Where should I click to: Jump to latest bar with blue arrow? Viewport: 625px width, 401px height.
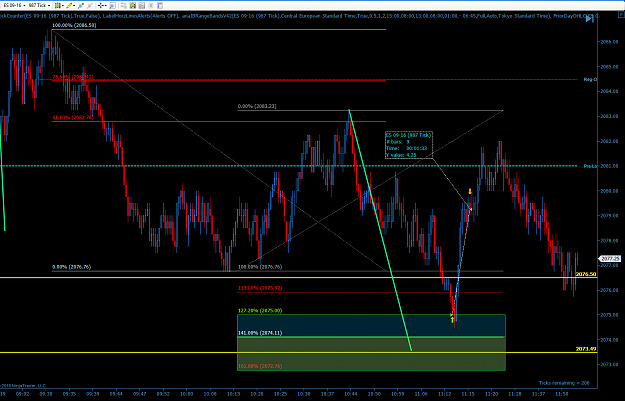(x=590, y=19)
